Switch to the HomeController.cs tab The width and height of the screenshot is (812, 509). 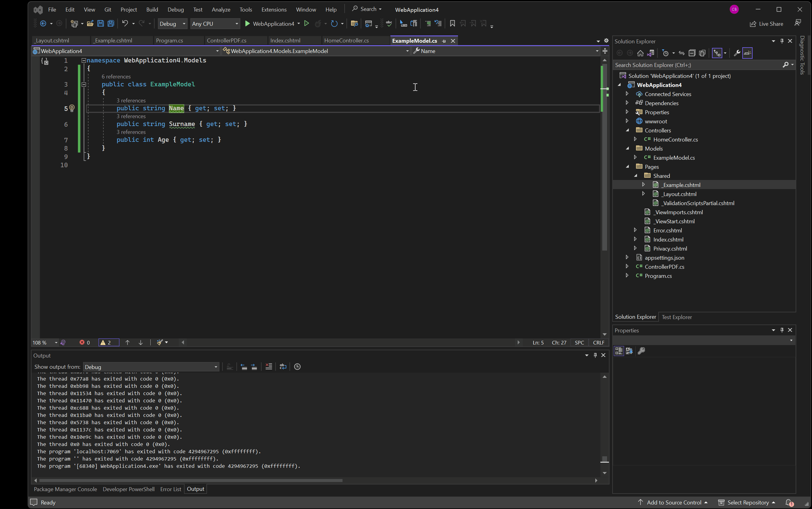[x=347, y=41]
